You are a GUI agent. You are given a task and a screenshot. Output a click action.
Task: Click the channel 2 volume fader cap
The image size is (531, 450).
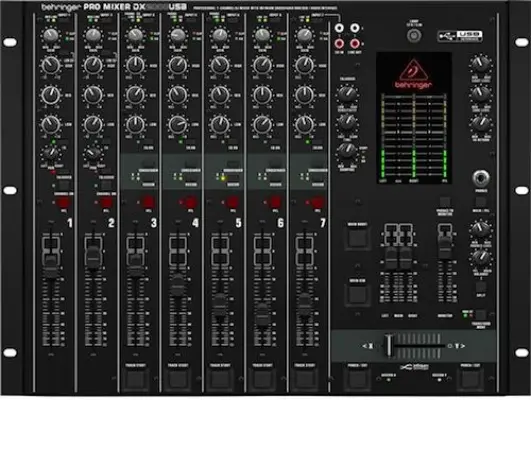(x=93, y=258)
